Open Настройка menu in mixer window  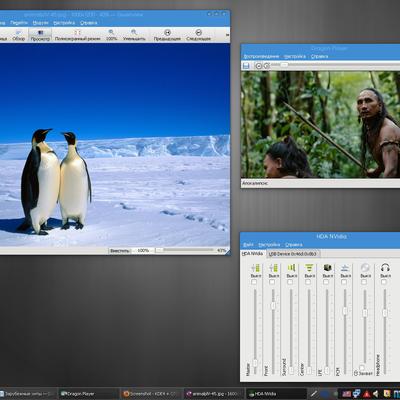pos(269,244)
